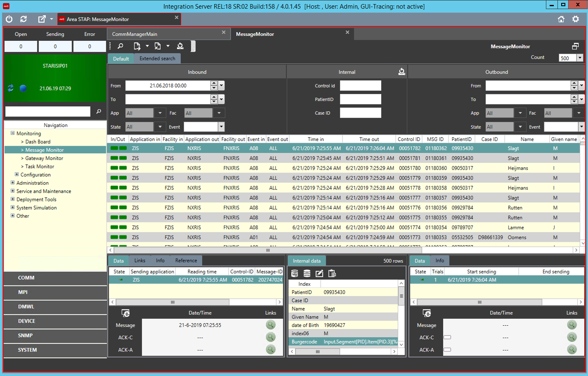Click the database stack icon in Internal data
The height and width of the screenshot is (376, 588).
(x=307, y=273)
